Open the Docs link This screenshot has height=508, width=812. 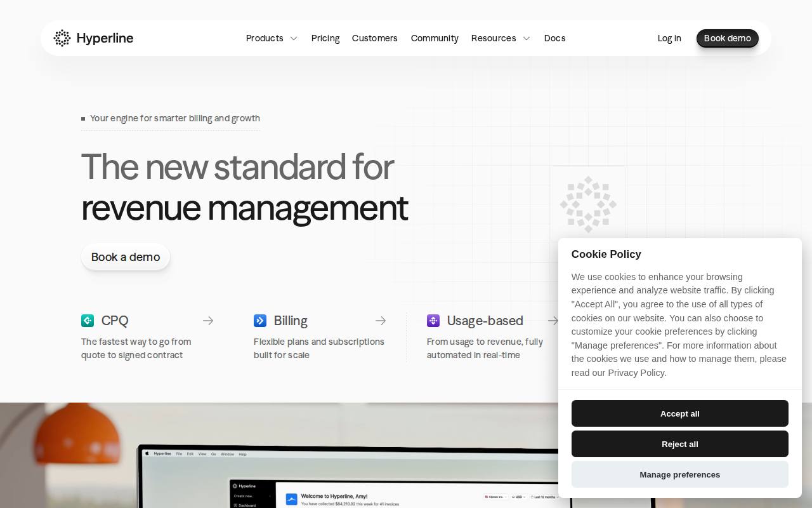[554, 38]
